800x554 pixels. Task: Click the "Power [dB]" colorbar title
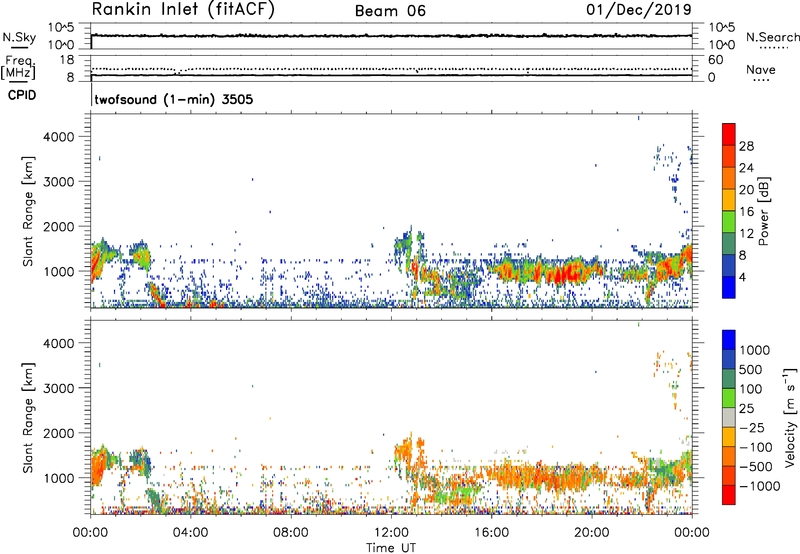(x=763, y=211)
